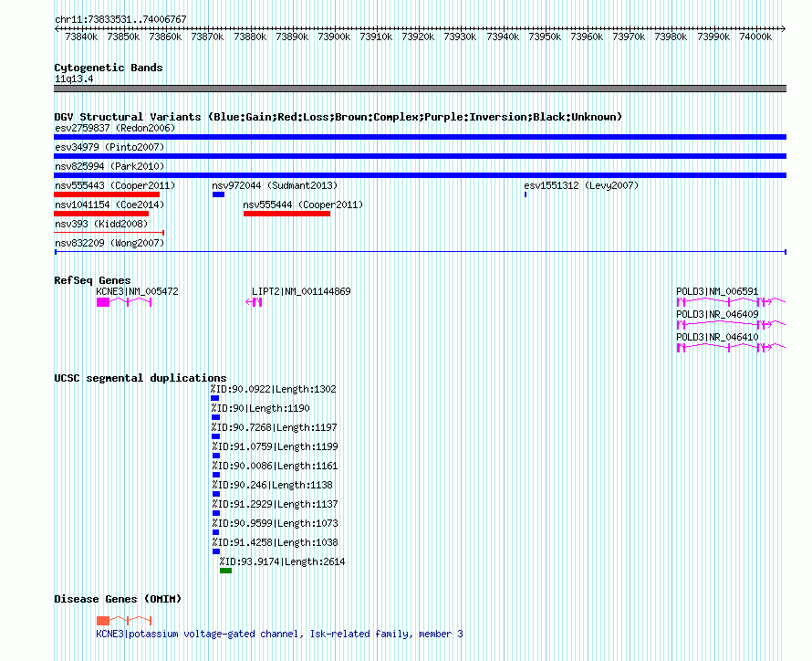812x661 pixels.
Task: Open nsv393 (Kidd2008) variant label
Action: tap(101, 224)
